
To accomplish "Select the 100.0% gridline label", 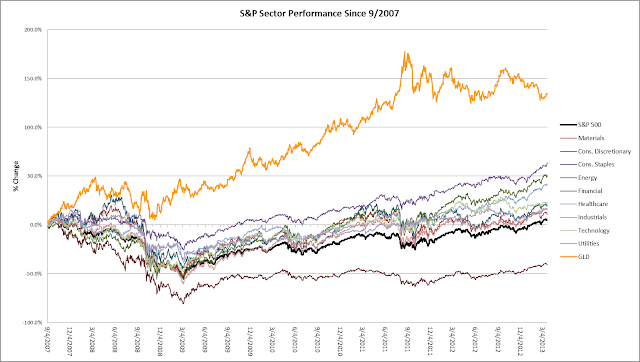I will click(x=33, y=127).
